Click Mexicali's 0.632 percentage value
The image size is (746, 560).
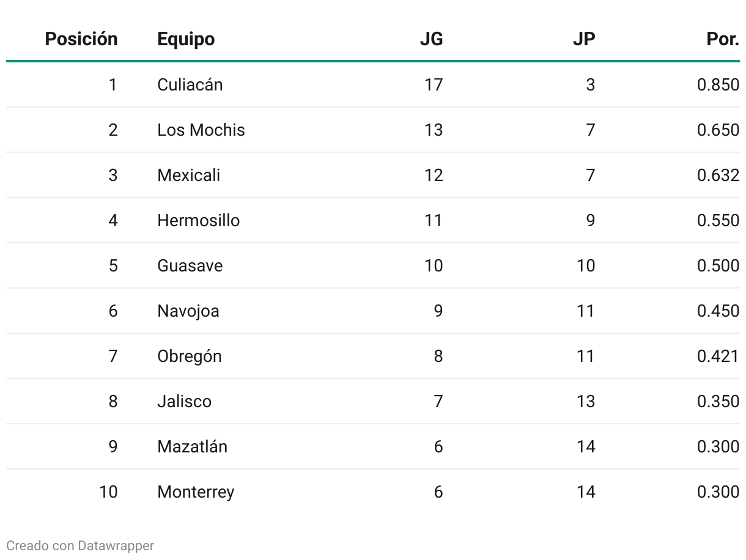pos(718,175)
